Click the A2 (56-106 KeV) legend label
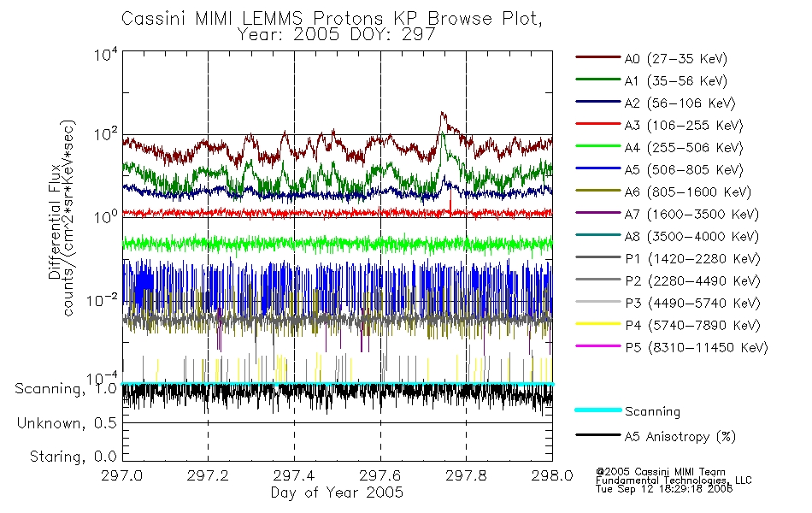This screenshot has width=812, height=513. pyautogui.click(x=680, y=103)
